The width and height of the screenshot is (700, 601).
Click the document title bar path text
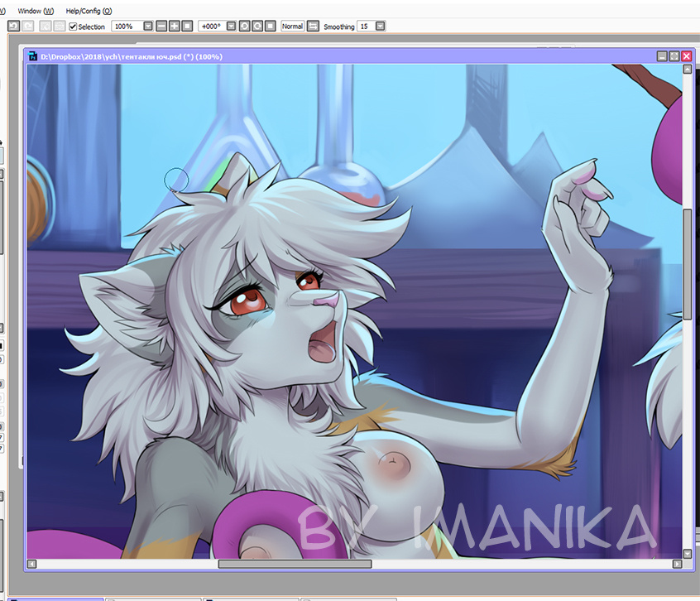tap(132, 57)
